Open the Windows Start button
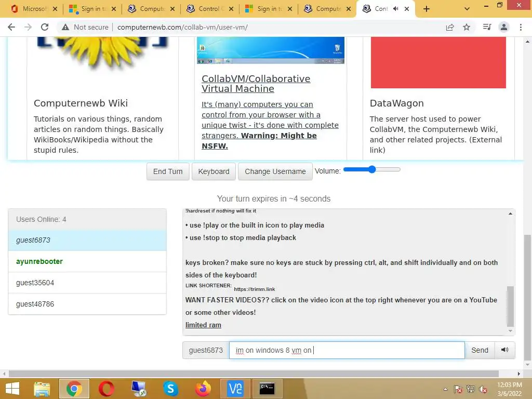This screenshot has width=532, height=399. point(12,389)
